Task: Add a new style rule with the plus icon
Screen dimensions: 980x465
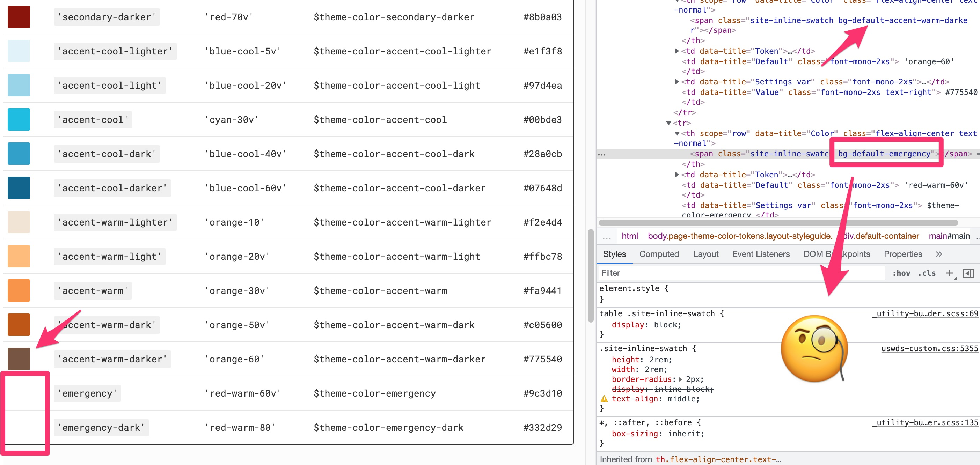Action: pos(950,273)
